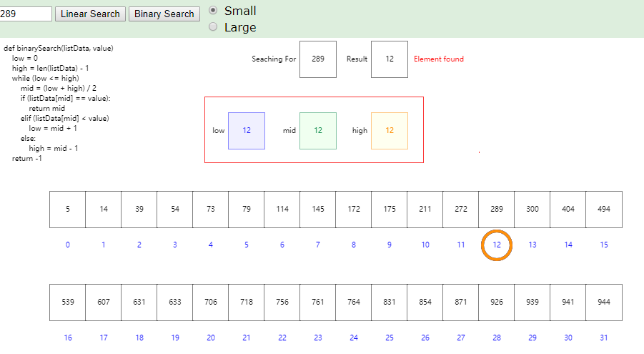Viewport: 644px width, 354px height.
Task: Click index label 23 under cell 761
Action: tap(318, 338)
